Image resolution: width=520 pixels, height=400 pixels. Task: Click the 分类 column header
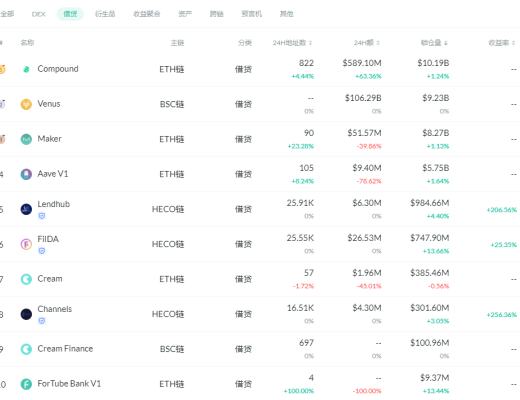[245, 43]
